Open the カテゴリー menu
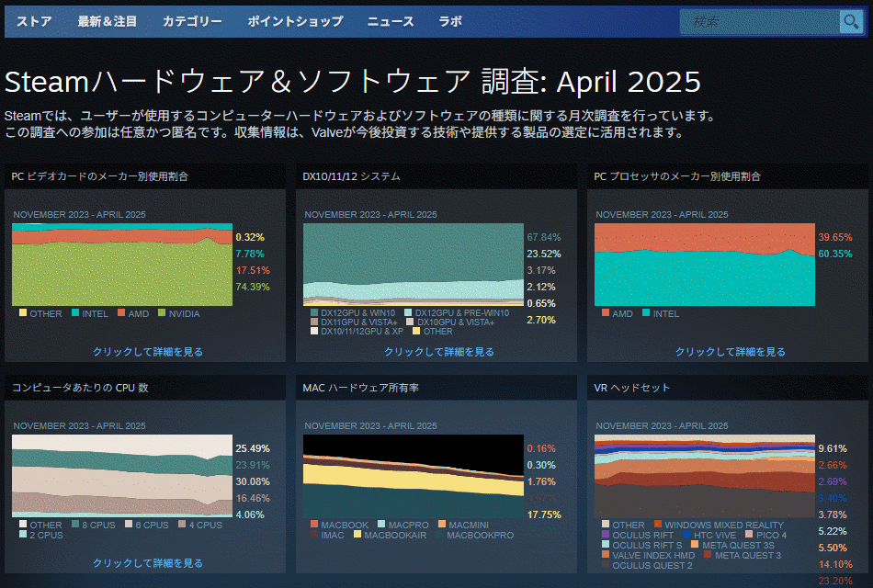This screenshot has height=588, width=873. point(192,22)
